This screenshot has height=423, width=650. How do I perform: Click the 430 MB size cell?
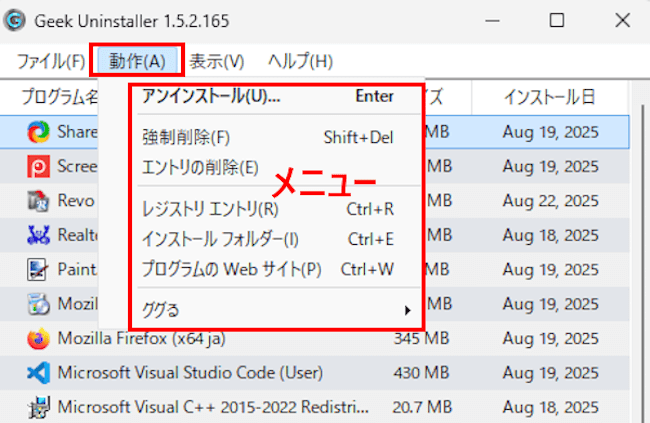point(422,372)
